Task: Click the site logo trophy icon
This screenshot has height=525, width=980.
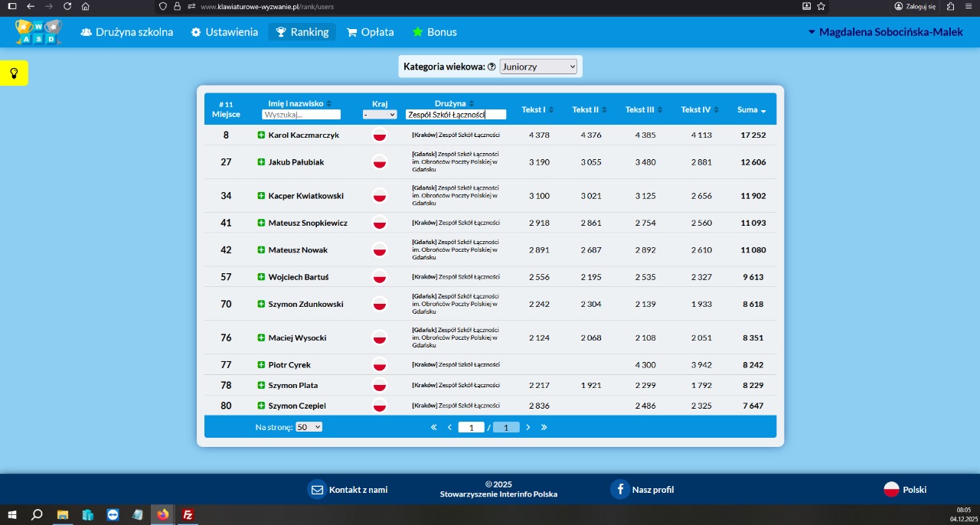Action: (x=38, y=31)
